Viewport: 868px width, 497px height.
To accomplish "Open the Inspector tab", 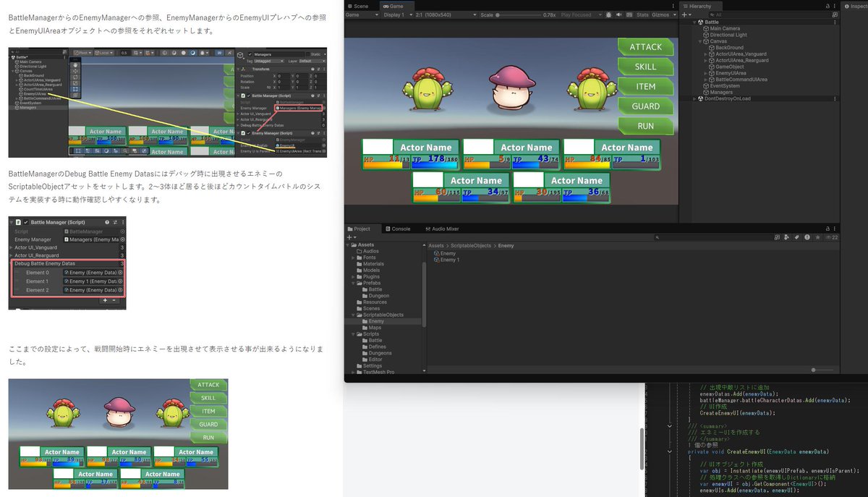I will coord(855,6).
